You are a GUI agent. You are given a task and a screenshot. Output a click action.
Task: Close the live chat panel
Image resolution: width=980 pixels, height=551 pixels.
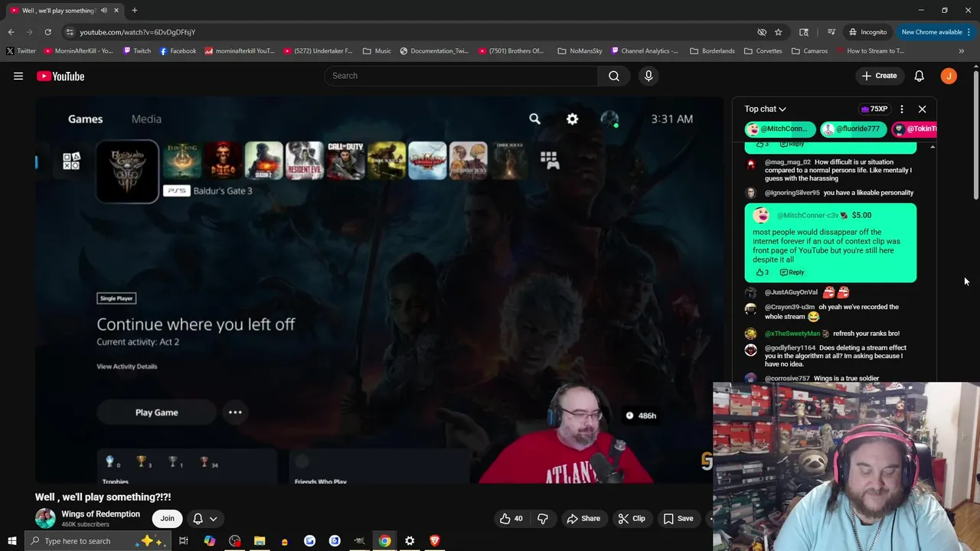pyautogui.click(x=922, y=109)
